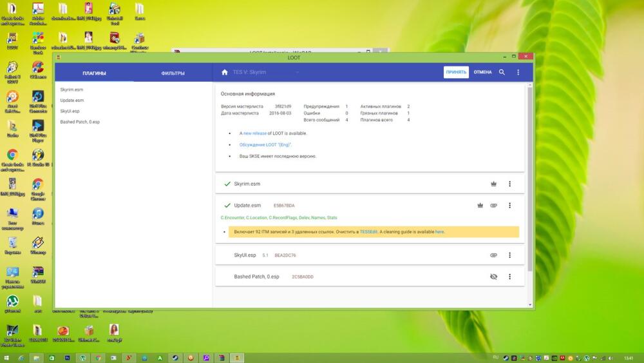Open the TES V: Skyrim game dropdown
This screenshot has width=644, height=363.
[266, 72]
